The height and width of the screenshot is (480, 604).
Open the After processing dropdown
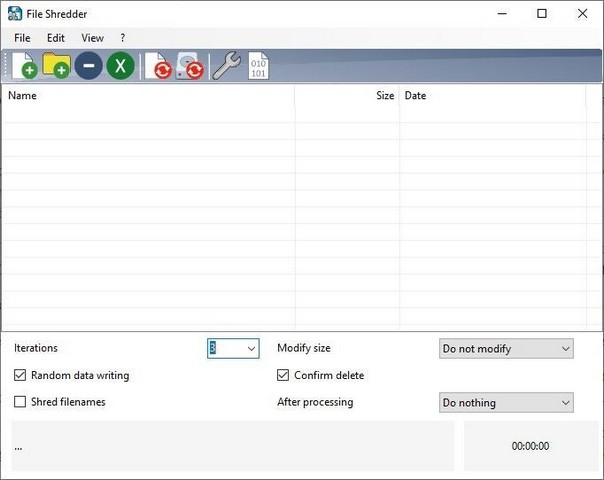pos(565,403)
